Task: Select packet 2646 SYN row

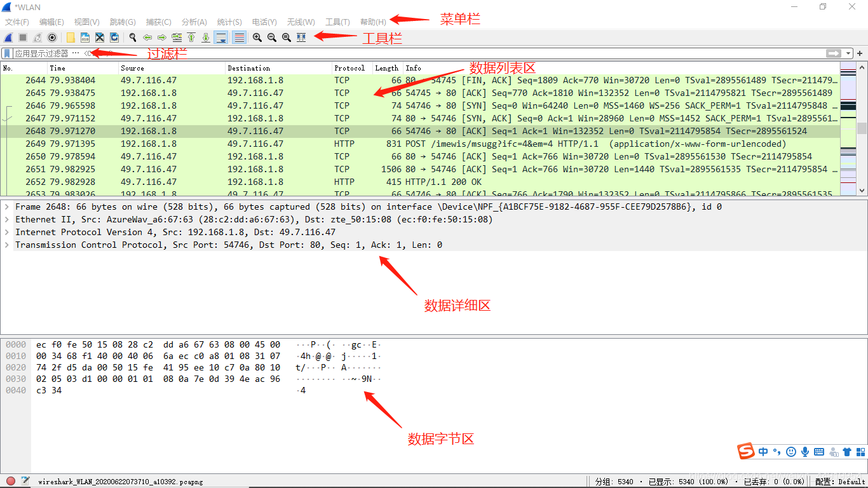Action: (420, 105)
